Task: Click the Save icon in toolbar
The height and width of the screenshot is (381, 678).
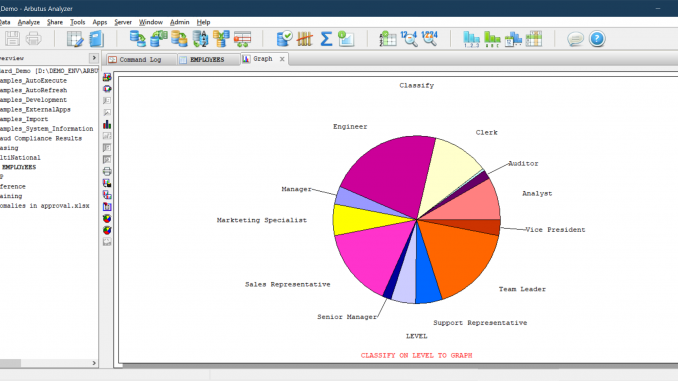Action: coord(13,39)
